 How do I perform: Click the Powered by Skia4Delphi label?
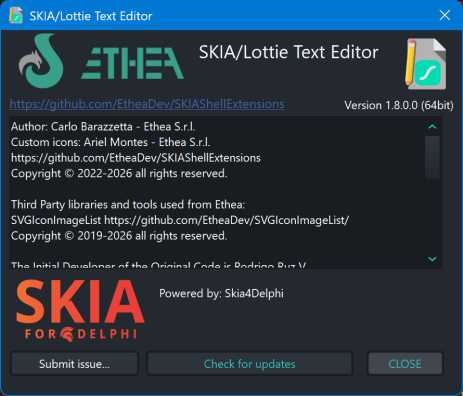tap(221, 293)
